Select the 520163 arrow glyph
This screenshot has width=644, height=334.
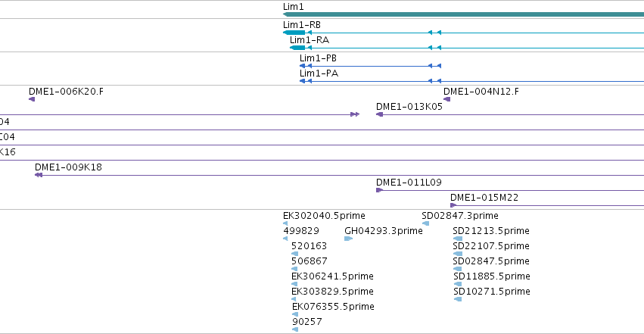pos(294,254)
